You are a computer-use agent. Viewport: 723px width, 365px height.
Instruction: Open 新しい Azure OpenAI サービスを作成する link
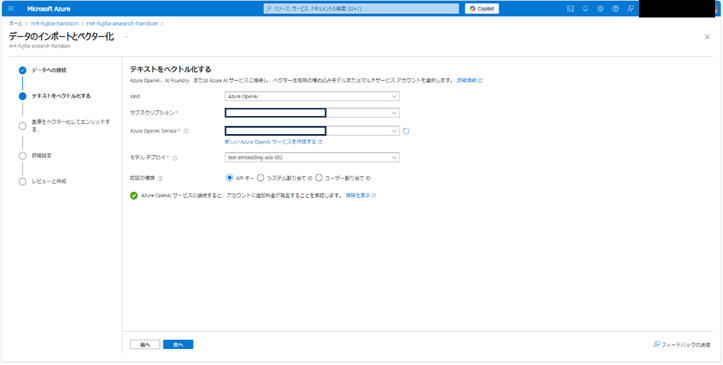tap(273, 142)
